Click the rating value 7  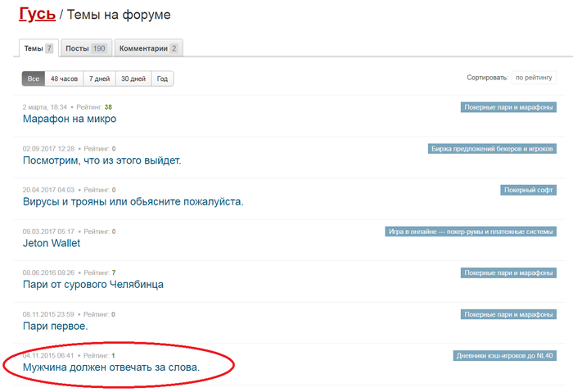coord(114,273)
